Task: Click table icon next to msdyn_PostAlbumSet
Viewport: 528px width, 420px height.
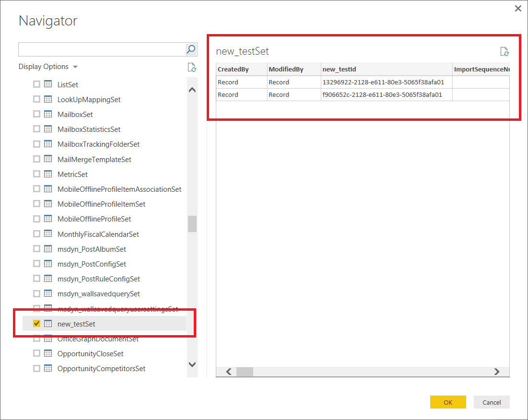Action: [48, 249]
